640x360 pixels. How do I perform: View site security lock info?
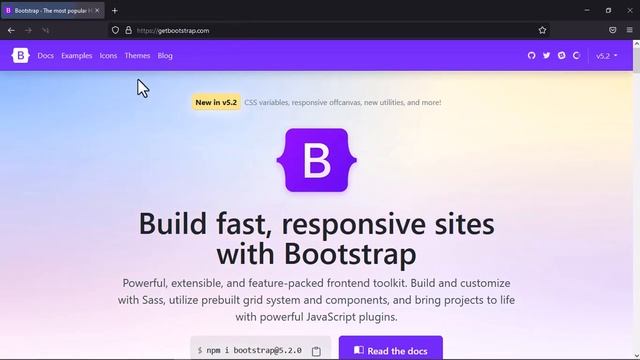[x=128, y=30]
